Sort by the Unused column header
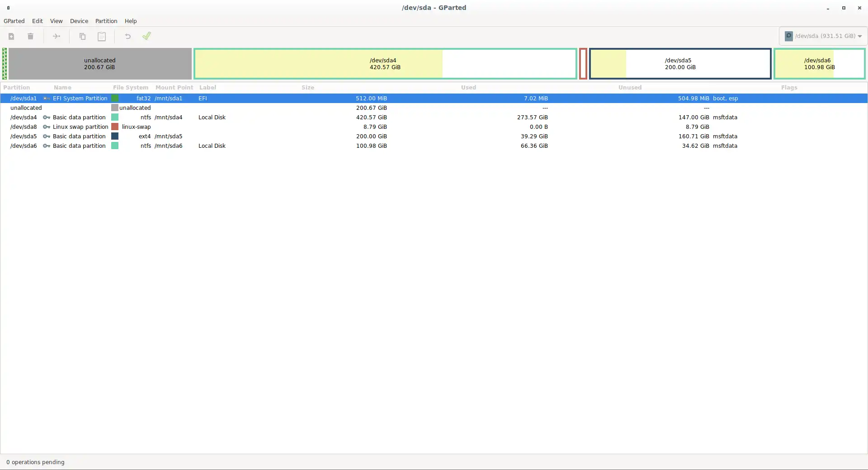 coord(630,88)
